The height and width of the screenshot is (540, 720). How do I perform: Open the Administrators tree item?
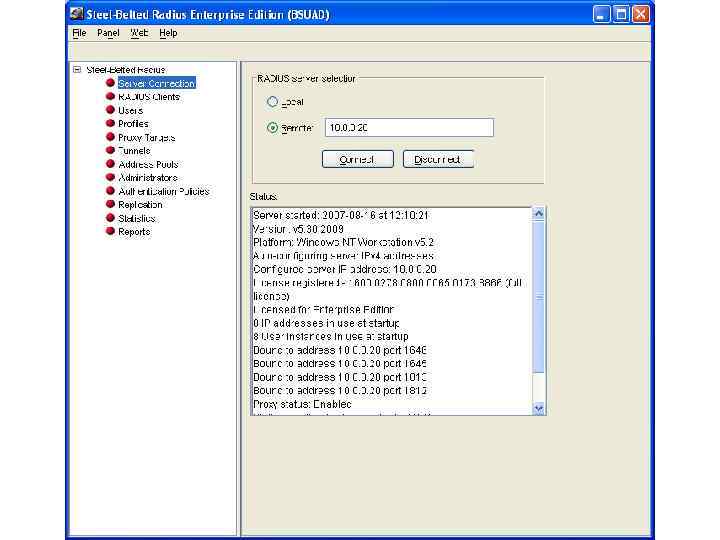pos(148,177)
